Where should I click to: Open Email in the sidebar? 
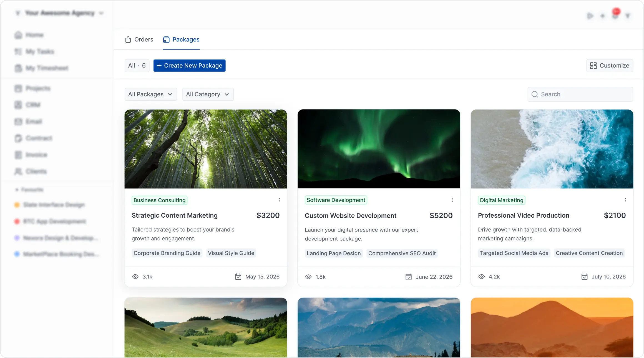(x=28, y=121)
